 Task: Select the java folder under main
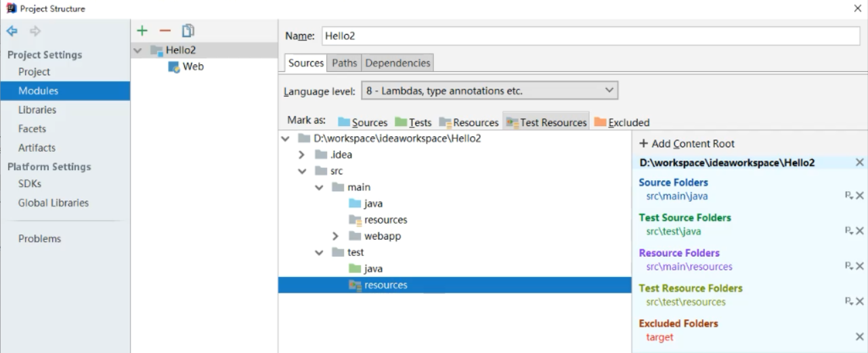[374, 203]
